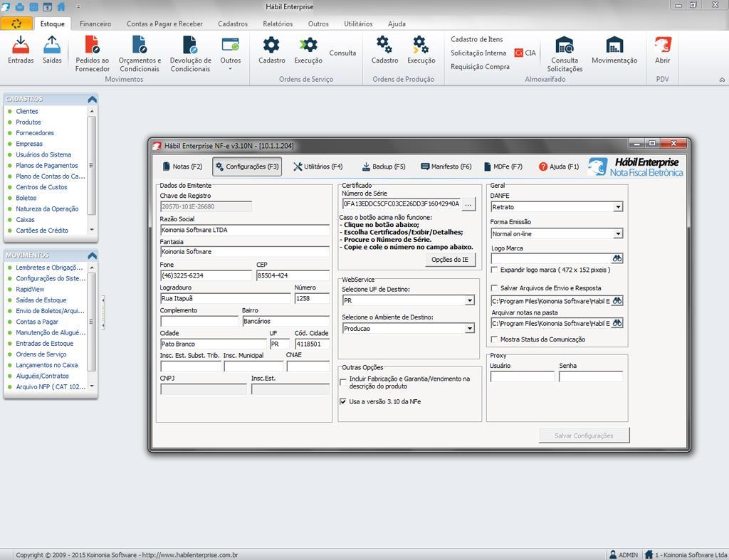Click the Razão Social field
729x560 pixels.
click(x=245, y=230)
